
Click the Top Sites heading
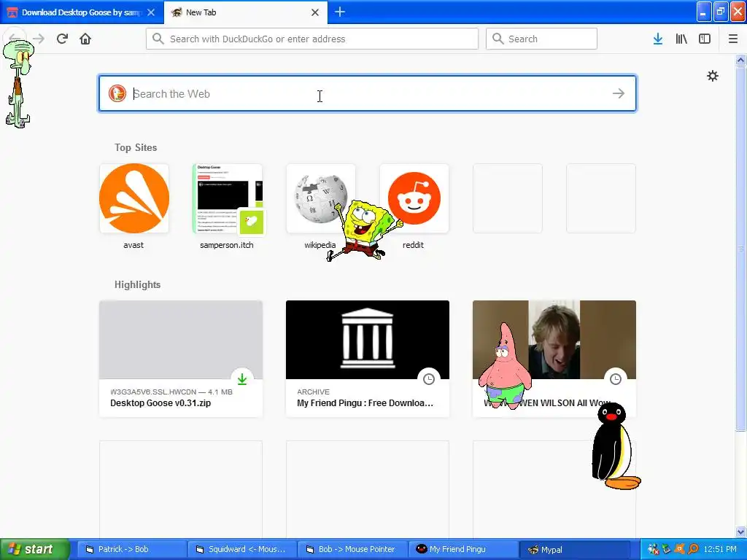point(136,147)
